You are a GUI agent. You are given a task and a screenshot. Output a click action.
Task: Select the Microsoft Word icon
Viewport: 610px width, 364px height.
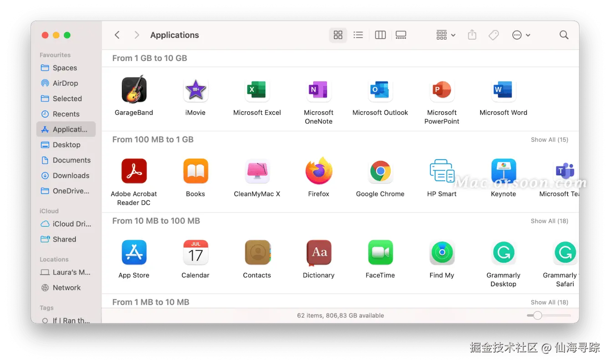(503, 90)
